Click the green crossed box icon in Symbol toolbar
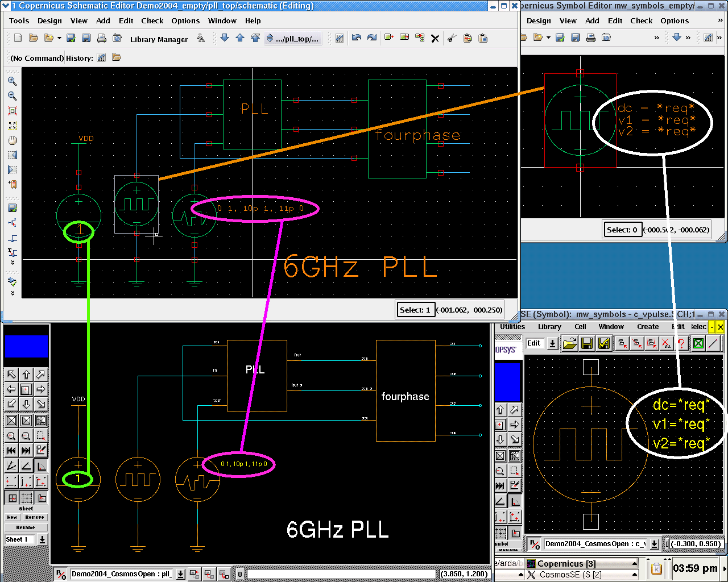The height and width of the screenshot is (582, 728). 698,343
